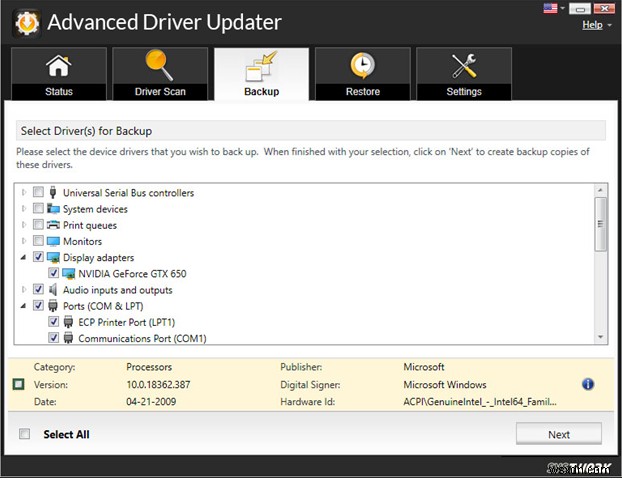Open Settings wrench and screwdriver icon

[x=464, y=66]
